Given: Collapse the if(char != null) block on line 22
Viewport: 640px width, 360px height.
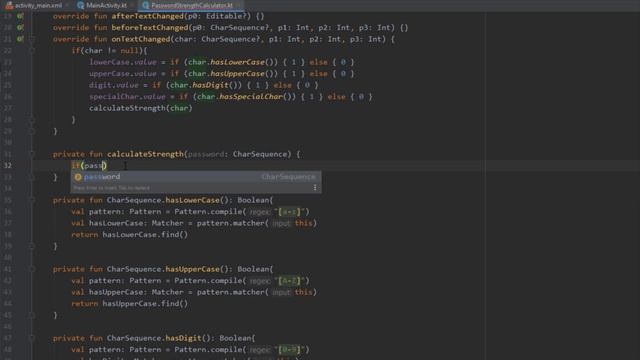Looking at the screenshot, I should (32, 51).
